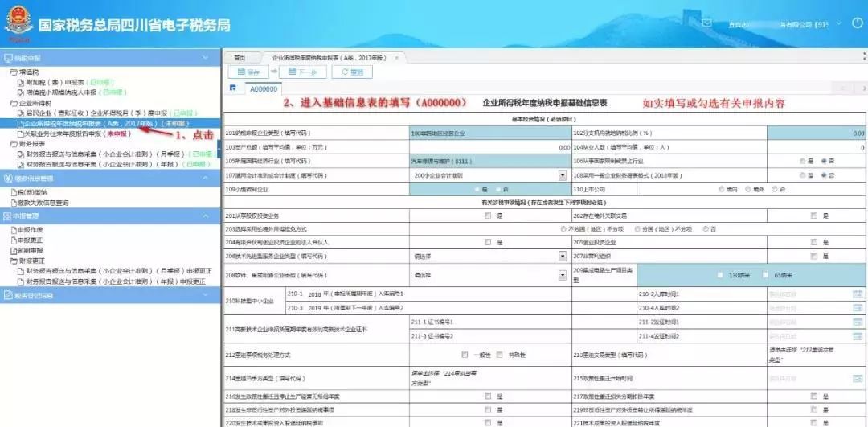Screen dimensions: 868x427
Task: Open calendar picker for 215政策性搬迁开始时间
Action: [858, 378]
